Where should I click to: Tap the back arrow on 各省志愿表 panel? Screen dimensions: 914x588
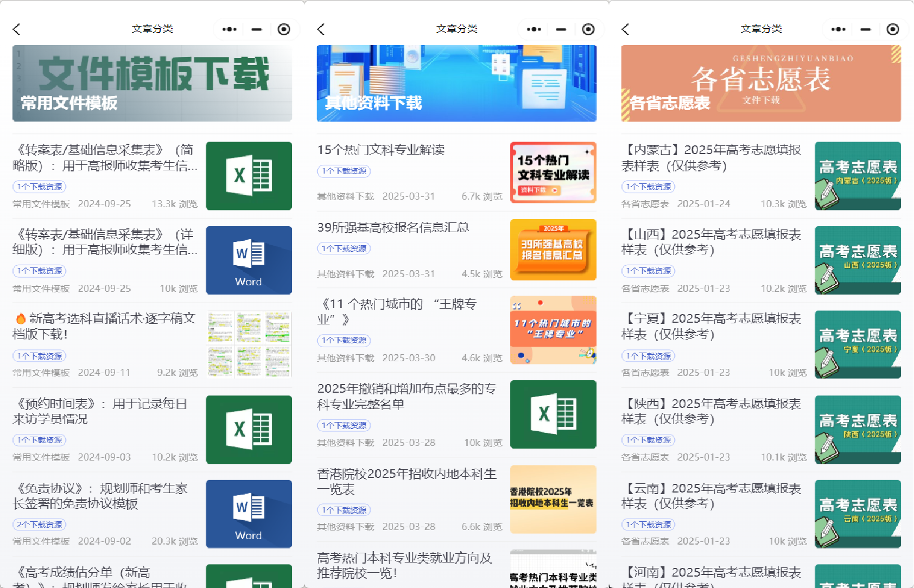pyautogui.click(x=625, y=29)
